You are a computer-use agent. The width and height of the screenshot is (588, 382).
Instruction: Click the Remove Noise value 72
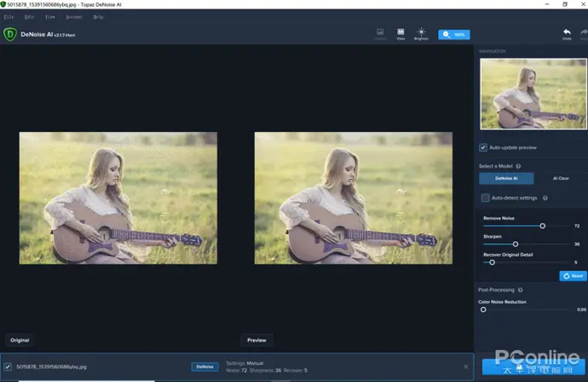[x=577, y=226]
